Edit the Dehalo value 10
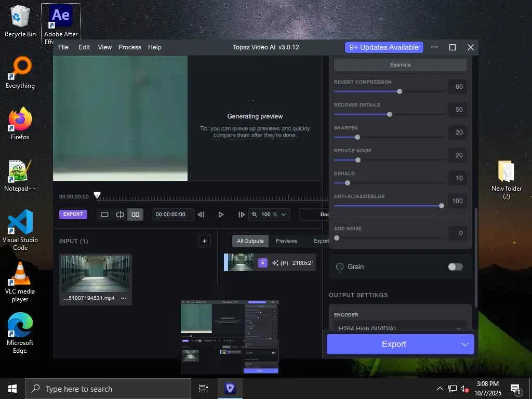The width and height of the screenshot is (532, 399). click(x=457, y=178)
